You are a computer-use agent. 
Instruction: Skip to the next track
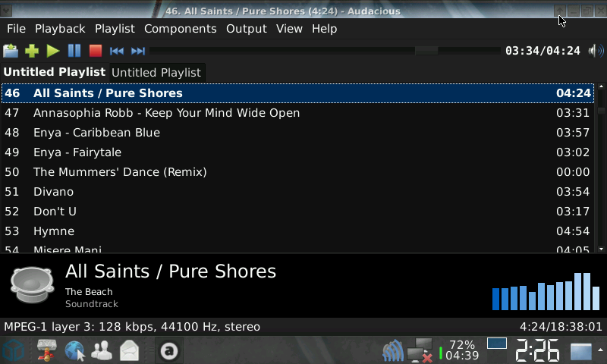138,51
